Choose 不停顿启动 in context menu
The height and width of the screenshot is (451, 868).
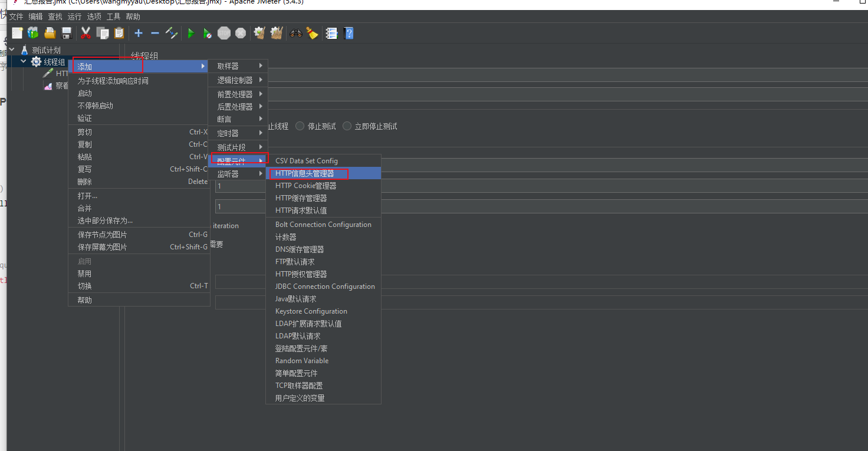click(x=139, y=106)
